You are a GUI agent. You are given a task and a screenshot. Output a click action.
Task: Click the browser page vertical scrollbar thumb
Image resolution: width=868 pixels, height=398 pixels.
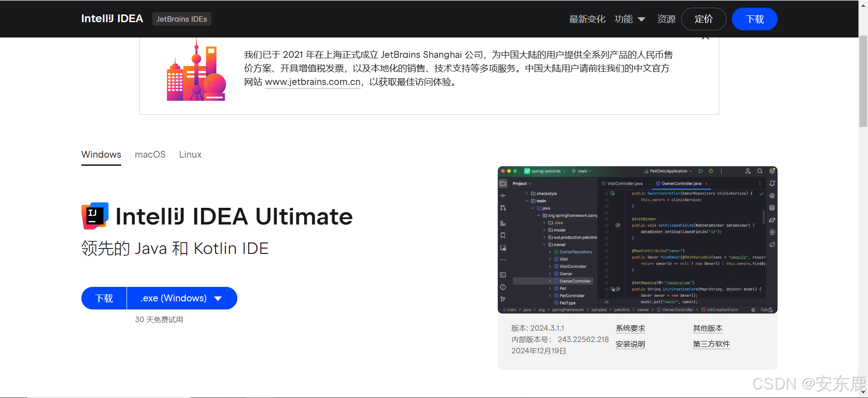pos(863,81)
